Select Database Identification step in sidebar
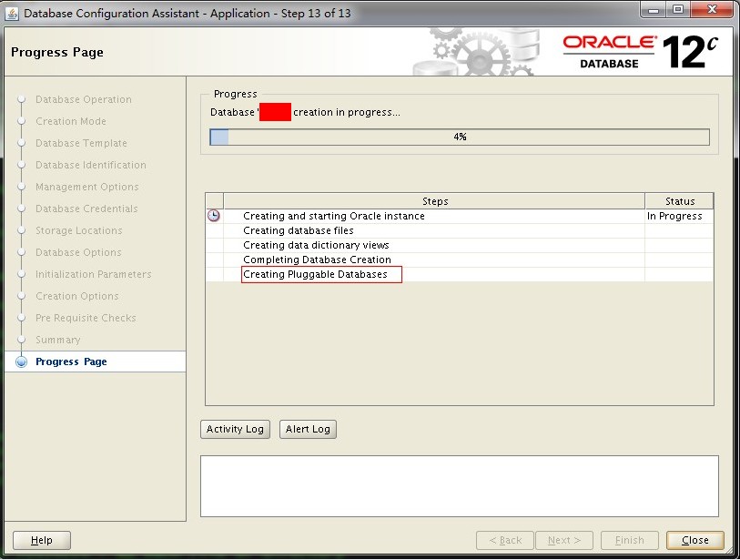Screen dimensions: 740x560 click(91, 165)
